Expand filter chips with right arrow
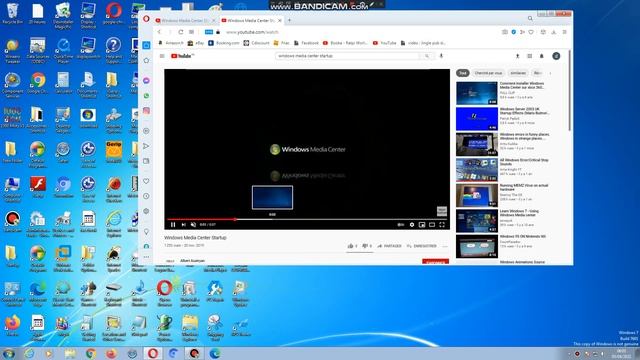 tap(550, 73)
